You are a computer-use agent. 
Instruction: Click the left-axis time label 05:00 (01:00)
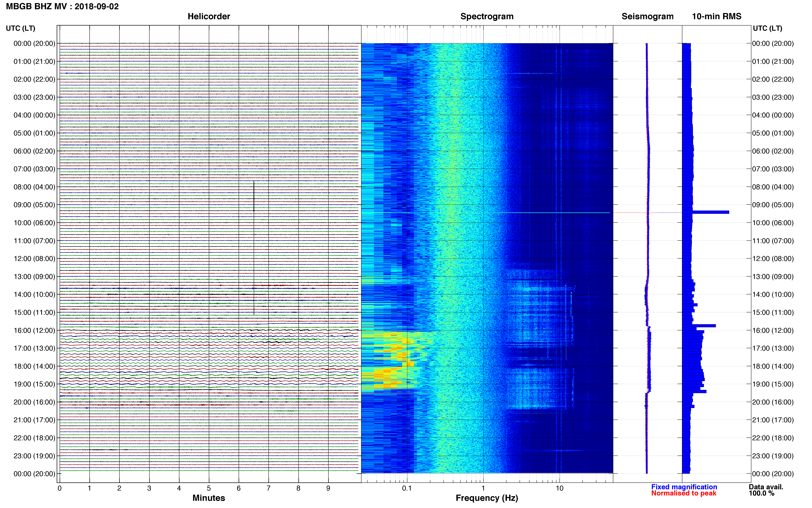[x=34, y=133]
